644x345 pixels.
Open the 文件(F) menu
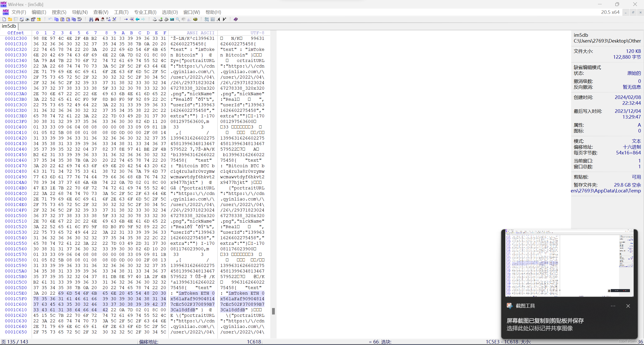coord(19,12)
